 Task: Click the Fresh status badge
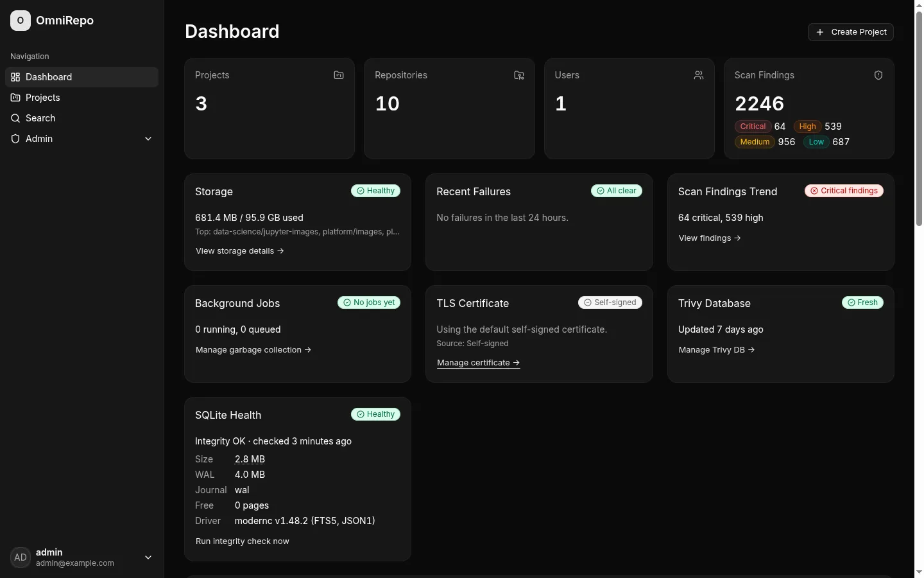point(862,302)
